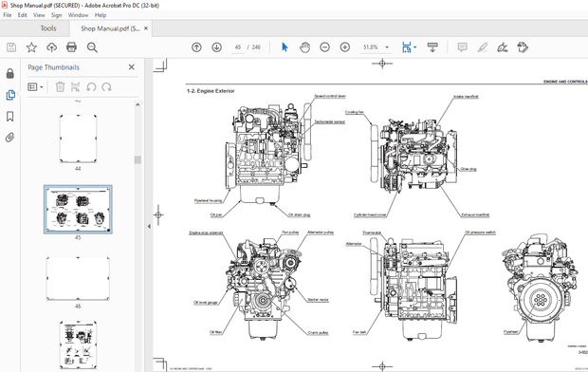Click the Fit page tool icon

pos(407,47)
